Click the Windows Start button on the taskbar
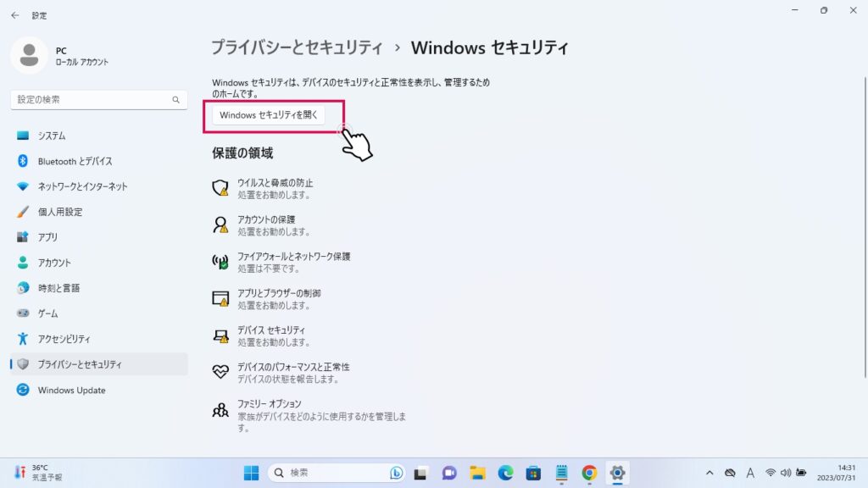Image resolution: width=868 pixels, height=488 pixels. pos(252,473)
